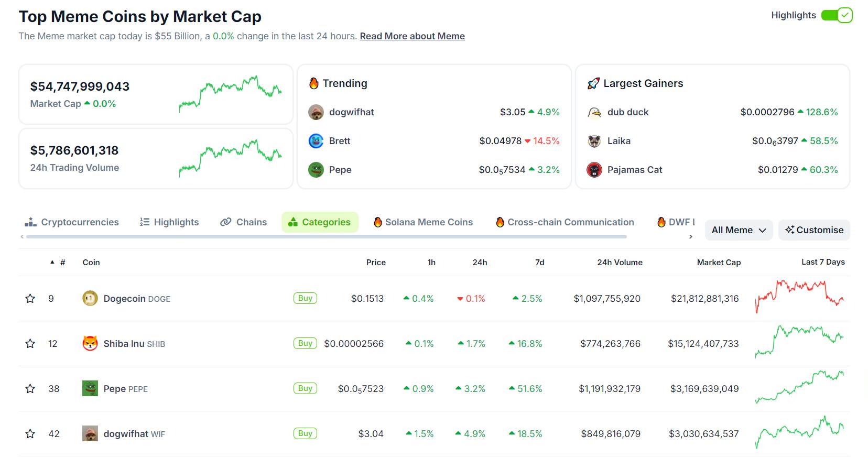This screenshot has height=458, width=868.
Task: Open dogwifhat WIF coin page from table
Action: coord(134,434)
